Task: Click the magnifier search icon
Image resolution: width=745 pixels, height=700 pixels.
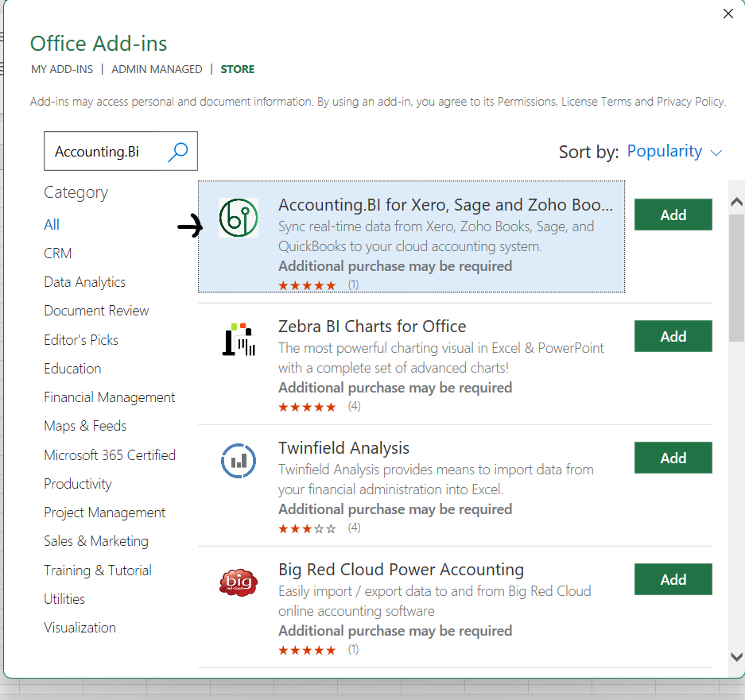Action: (x=178, y=152)
